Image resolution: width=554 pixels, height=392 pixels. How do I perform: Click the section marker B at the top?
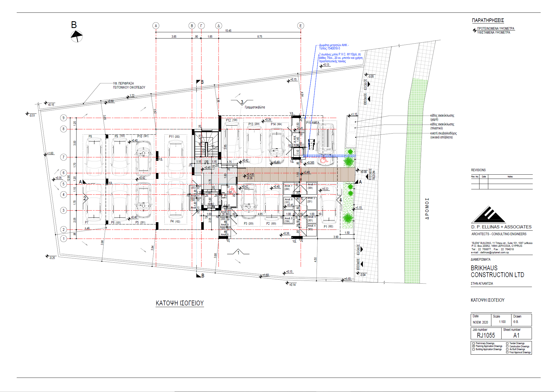point(199,82)
